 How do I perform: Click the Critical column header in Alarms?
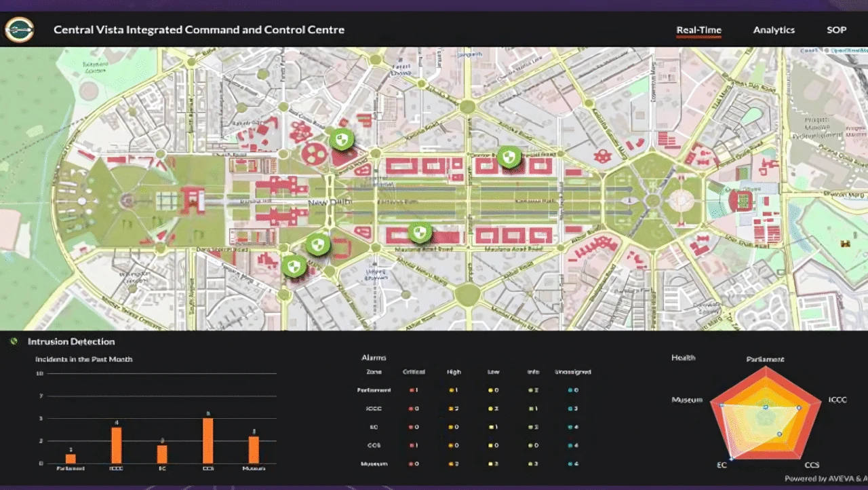(x=414, y=372)
